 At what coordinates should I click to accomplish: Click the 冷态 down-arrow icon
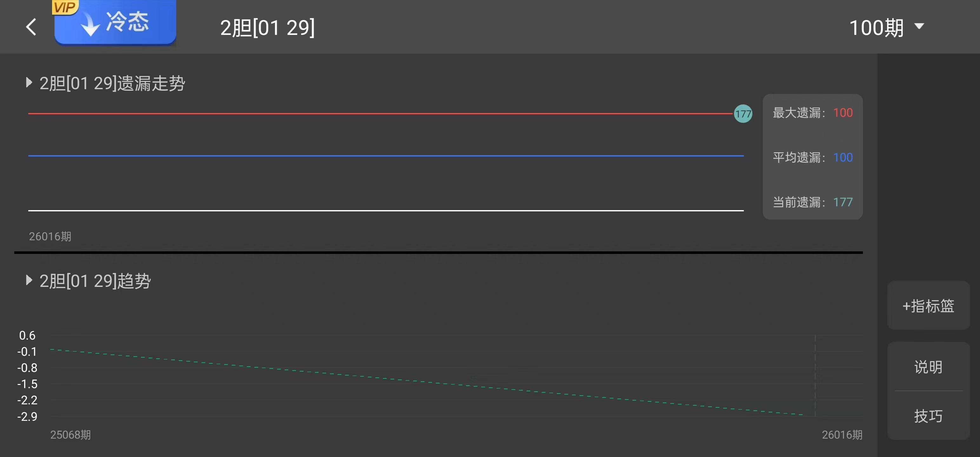pyautogui.click(x=90, y=25)
